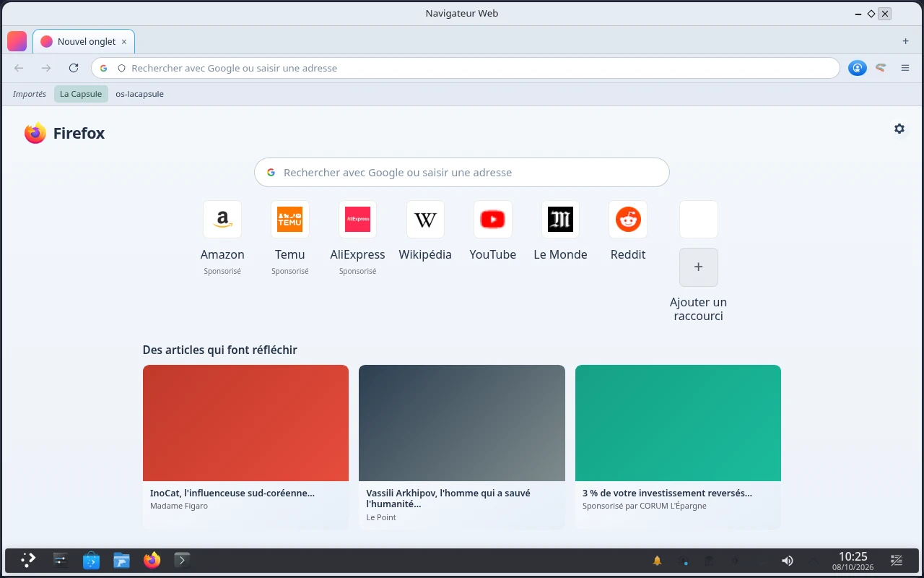Click the Ajouter un raccourci plus tile

click(699, 267)
